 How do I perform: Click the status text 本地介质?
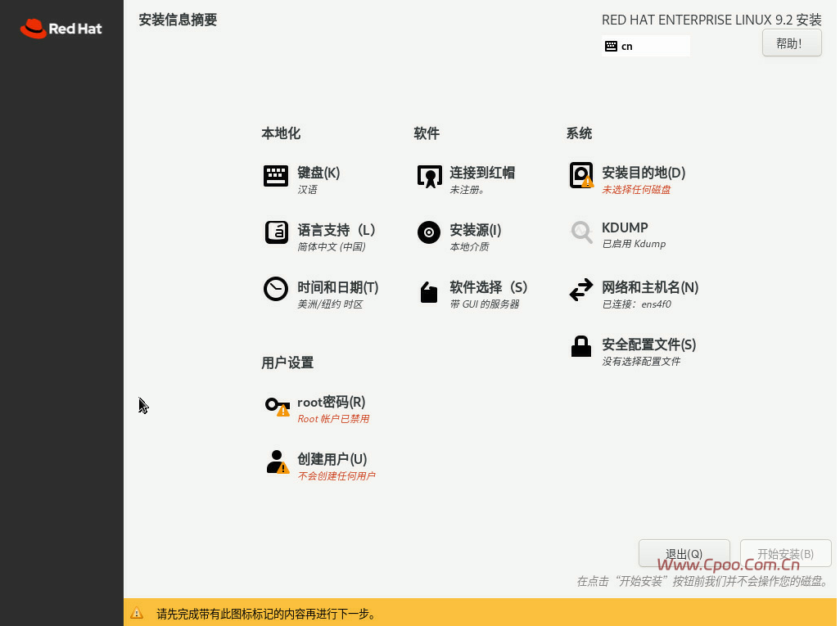(469, 247)
